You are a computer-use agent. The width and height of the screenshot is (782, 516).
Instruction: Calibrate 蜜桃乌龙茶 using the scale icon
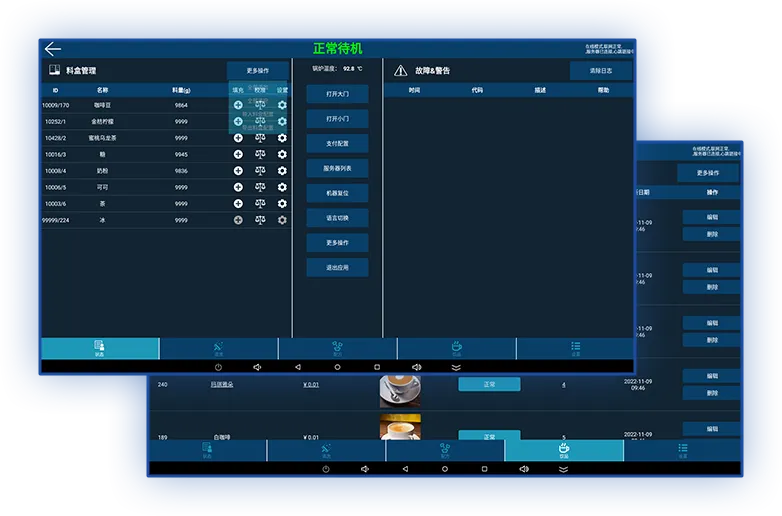click(260, 138)
